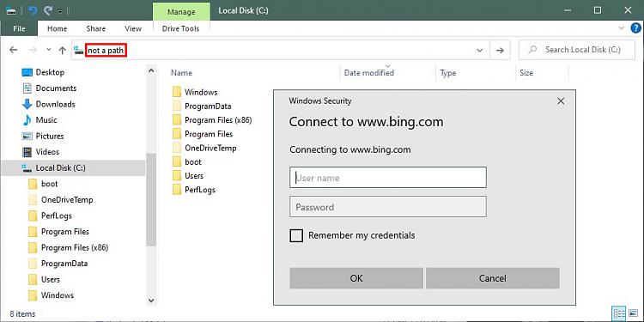
Task: Click the Search Local Disk (C:) box
Action: [x=577, y=50]
